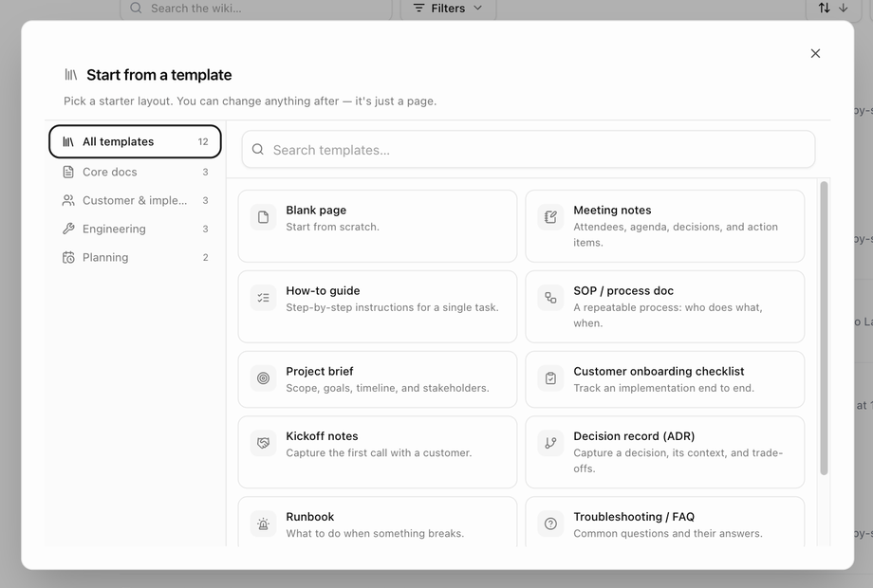Click the 'Runbook' template title
873x588 pixels.
[310, 517]
